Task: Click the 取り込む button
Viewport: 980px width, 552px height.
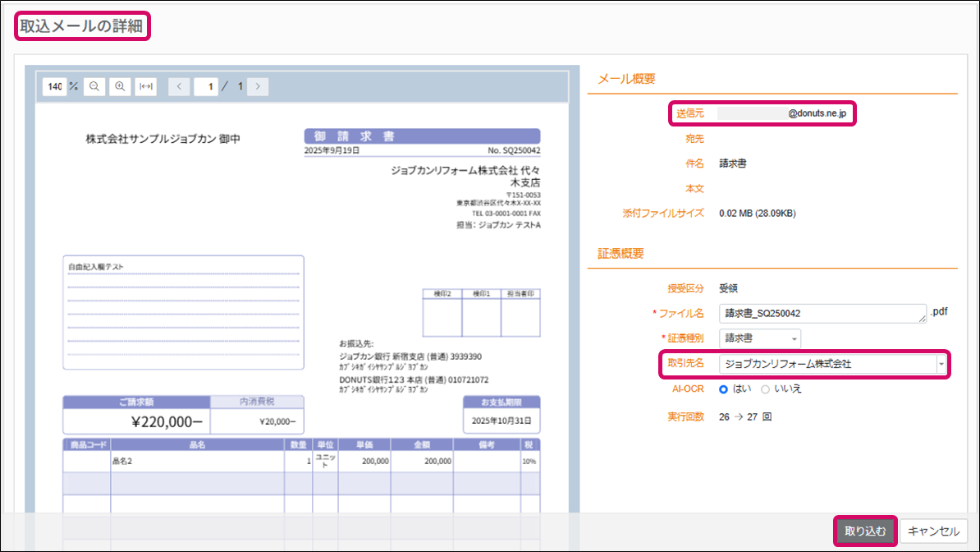Action: [x=865, y=531]
